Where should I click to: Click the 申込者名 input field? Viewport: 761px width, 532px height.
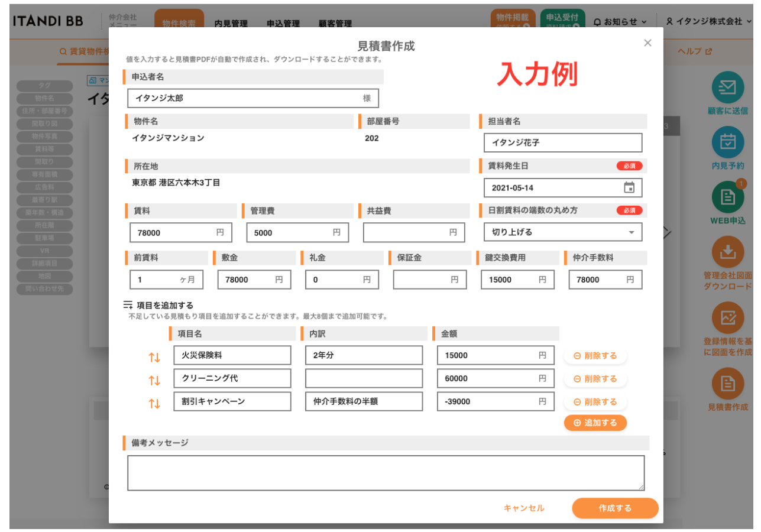coord(253,98)
